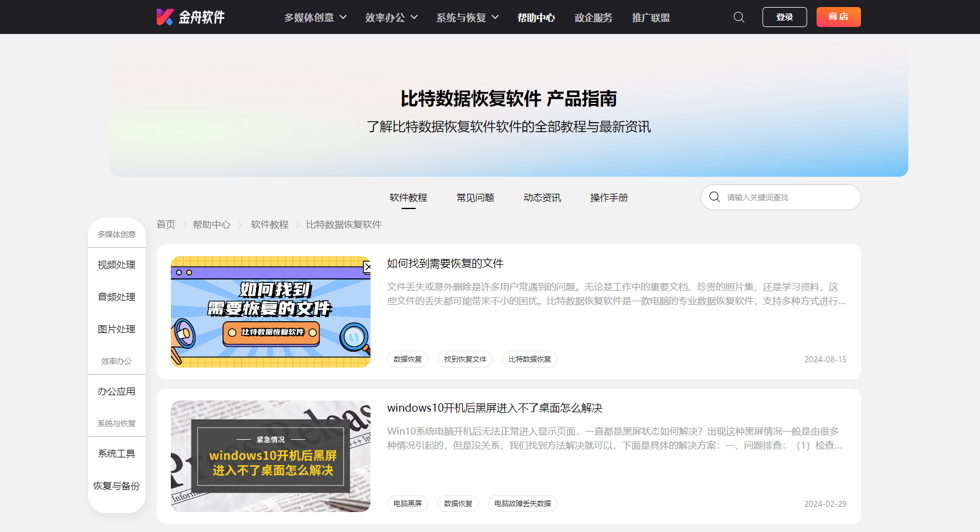Select 图片处理 in the sidebar
Image resolution: width=980 pixels, height=532 pixels.
116,329
